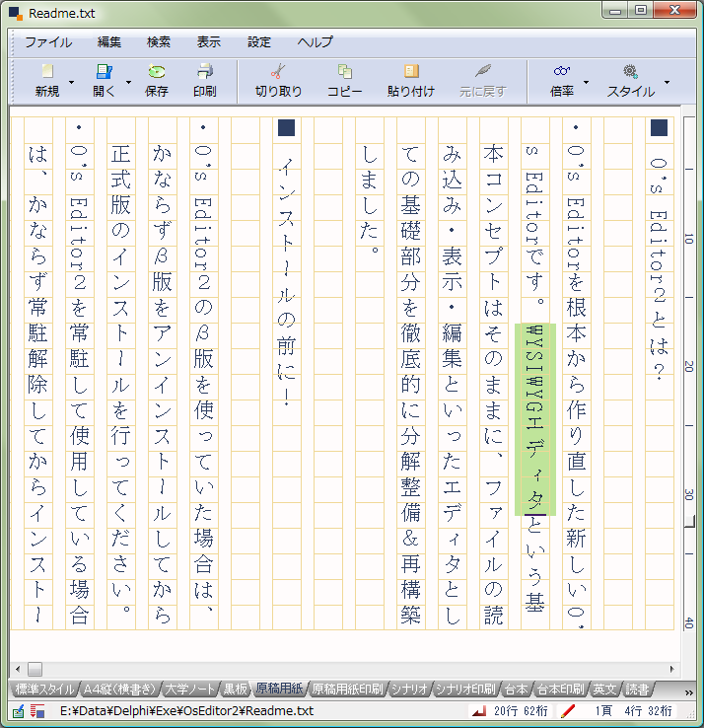
Task: Click the 1頁 page indicator
Action: [603, 711]
